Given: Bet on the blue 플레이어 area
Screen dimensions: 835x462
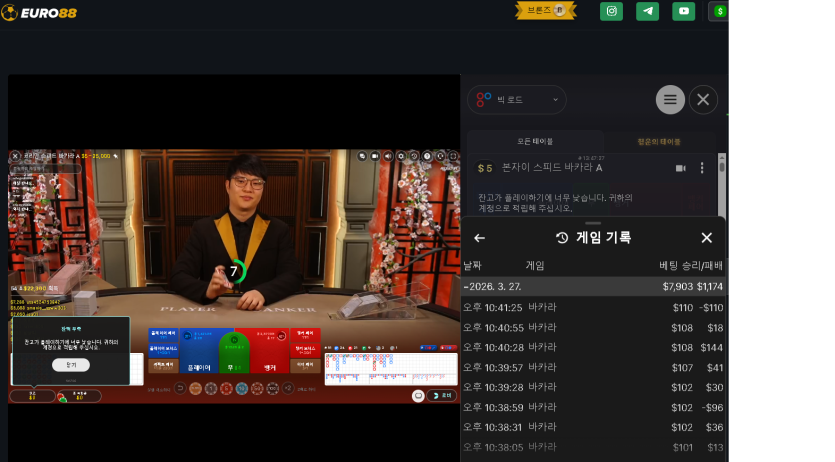Looking at the screenshot, I should 200,351.
